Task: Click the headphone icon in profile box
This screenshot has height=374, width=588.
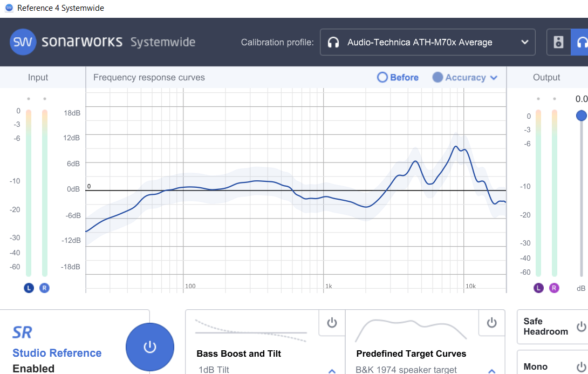Action: 333,43
